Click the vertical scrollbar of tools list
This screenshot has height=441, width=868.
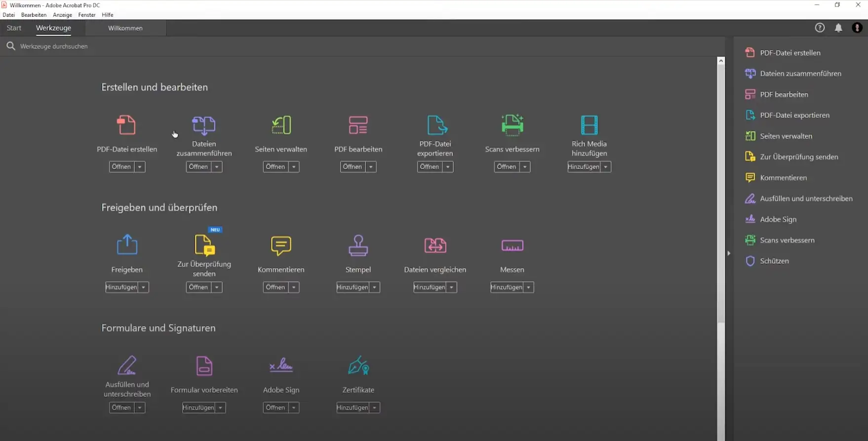(x=721, y=197)
